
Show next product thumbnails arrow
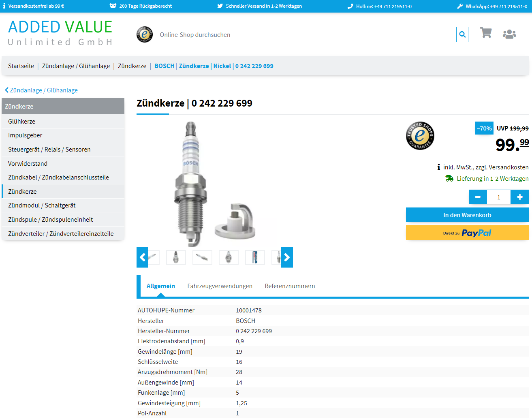[x=287, y=257]
